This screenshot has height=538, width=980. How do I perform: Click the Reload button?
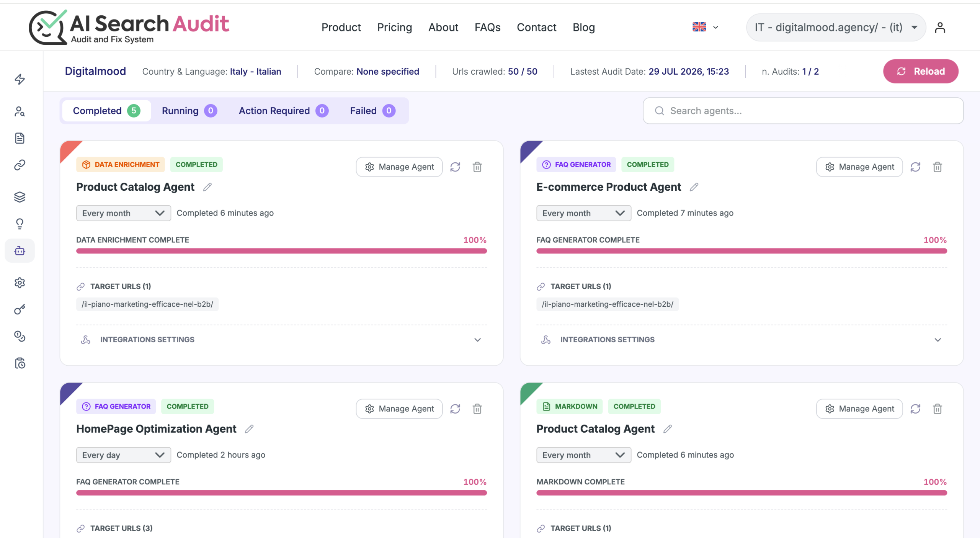click(x=921, y=71)
